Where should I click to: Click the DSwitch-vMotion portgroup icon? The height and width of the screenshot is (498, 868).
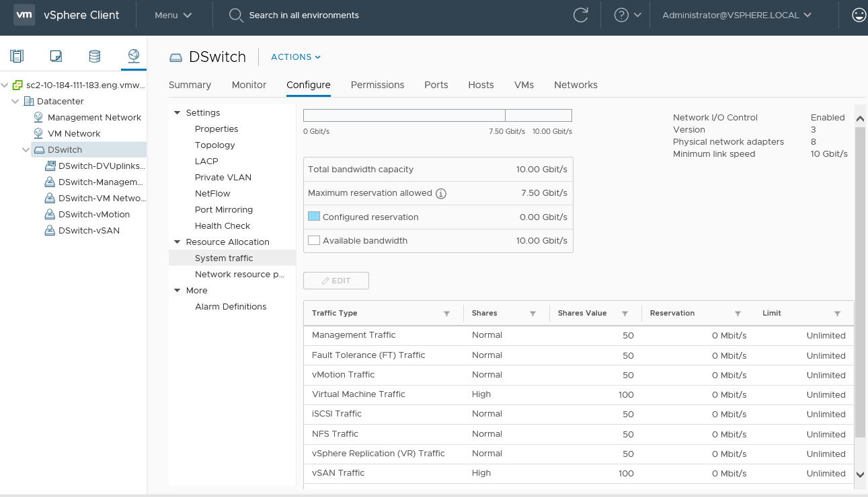tap(50, 214)
